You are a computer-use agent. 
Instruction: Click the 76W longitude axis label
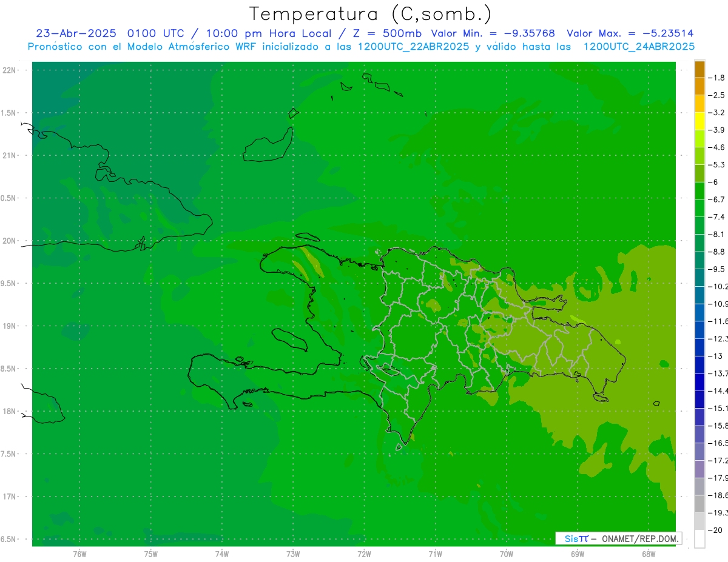click(79, 554)
